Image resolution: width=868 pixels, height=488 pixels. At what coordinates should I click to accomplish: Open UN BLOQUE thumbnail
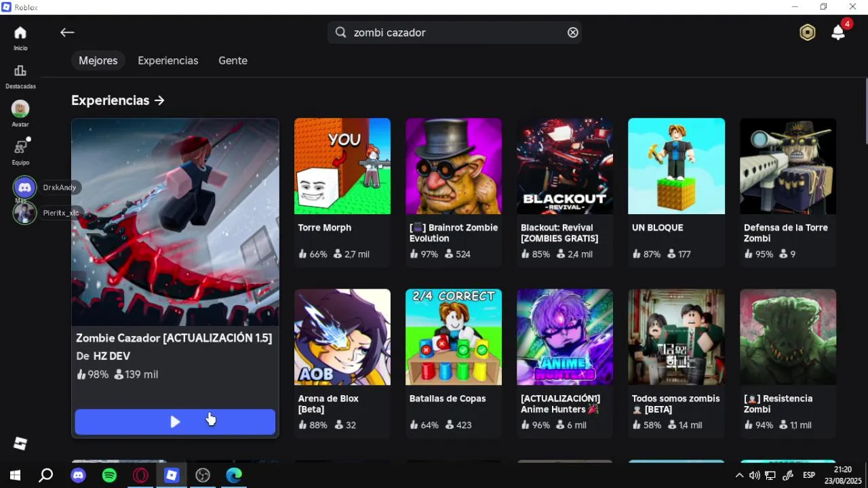pyautogui.click(x=676, y=166)
